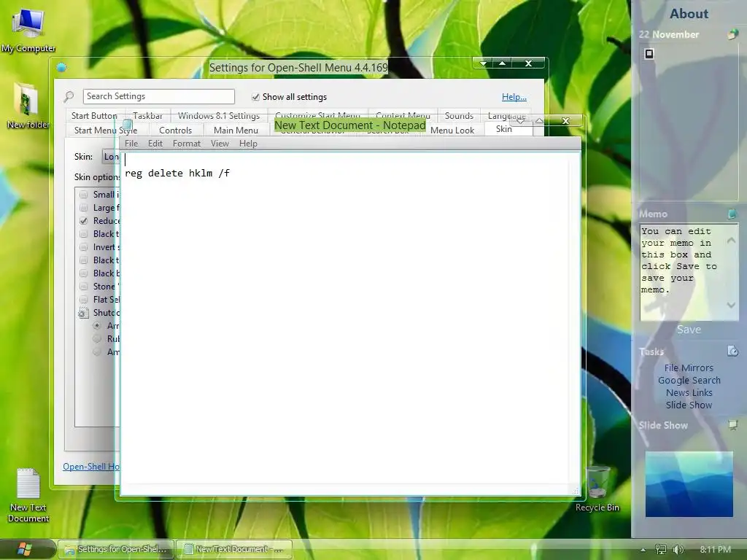Open the Edit menu in Notepad
This screenshot has height=560, width=747.
[155, 144]
